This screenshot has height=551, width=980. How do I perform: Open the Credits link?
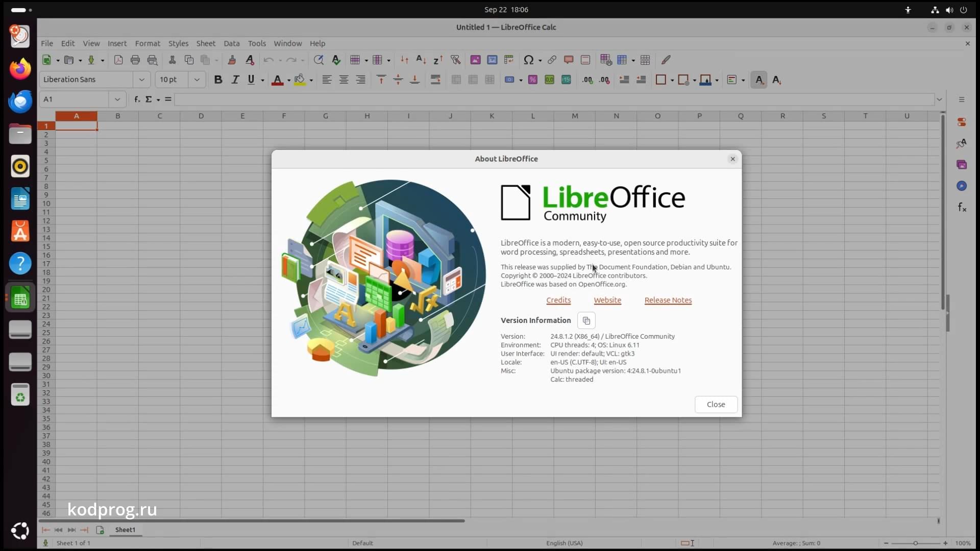coord(558,300)
